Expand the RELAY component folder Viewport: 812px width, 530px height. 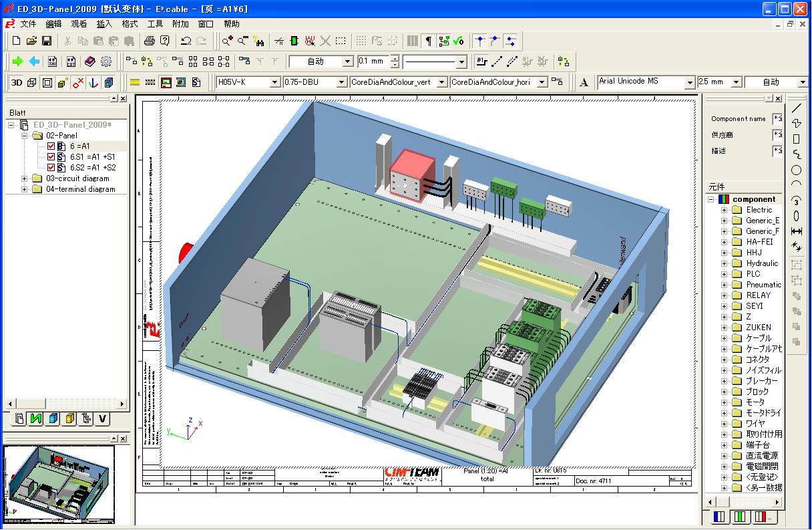coord(724,295)
